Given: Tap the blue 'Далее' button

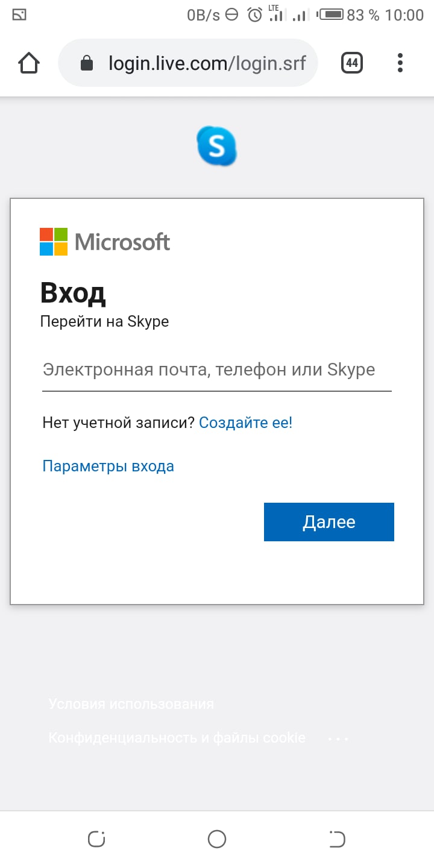Looking at the screenshot, I should tap(329, 522).
